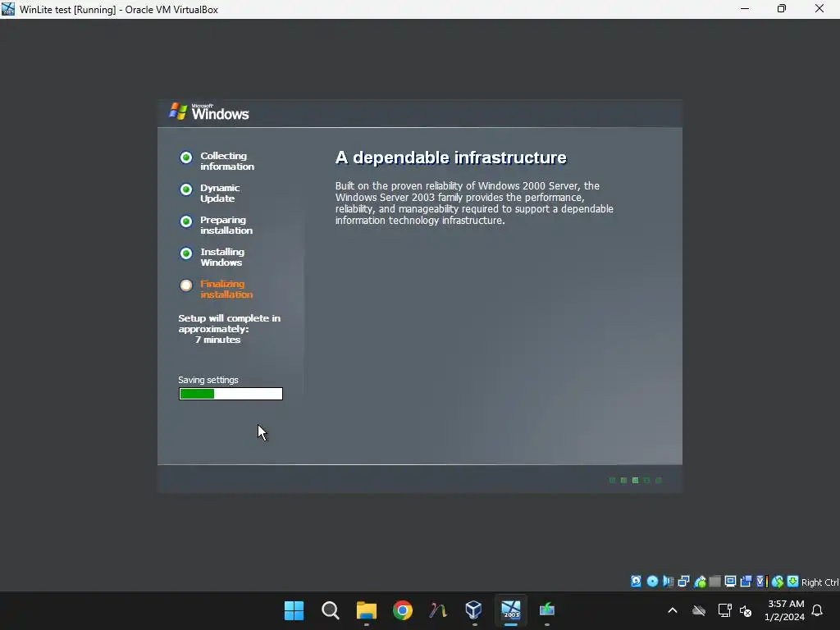
Task: Click the Finalizing installation step indicator
Action: (186, 285)
